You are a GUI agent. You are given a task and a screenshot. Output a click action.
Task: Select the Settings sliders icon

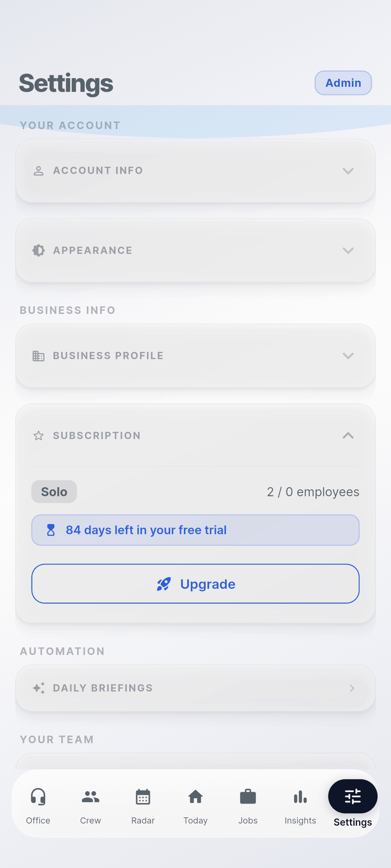(x=353, y=796)
